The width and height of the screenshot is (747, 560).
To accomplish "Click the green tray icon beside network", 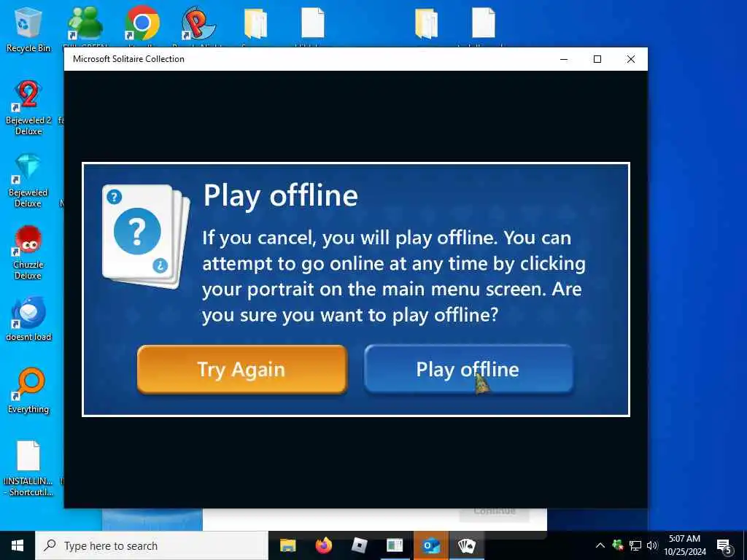I will point(618,545).
